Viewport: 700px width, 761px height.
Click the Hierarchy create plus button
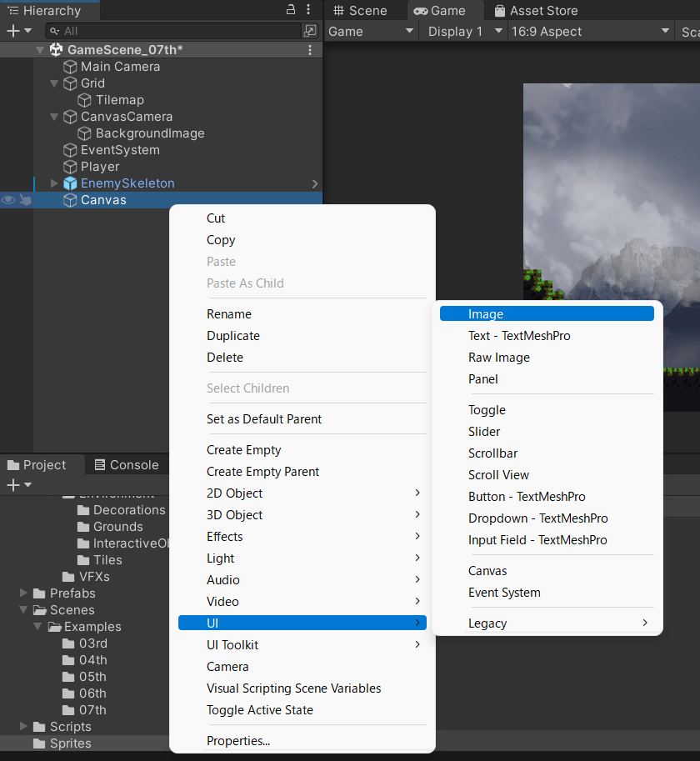coord(13,31)
